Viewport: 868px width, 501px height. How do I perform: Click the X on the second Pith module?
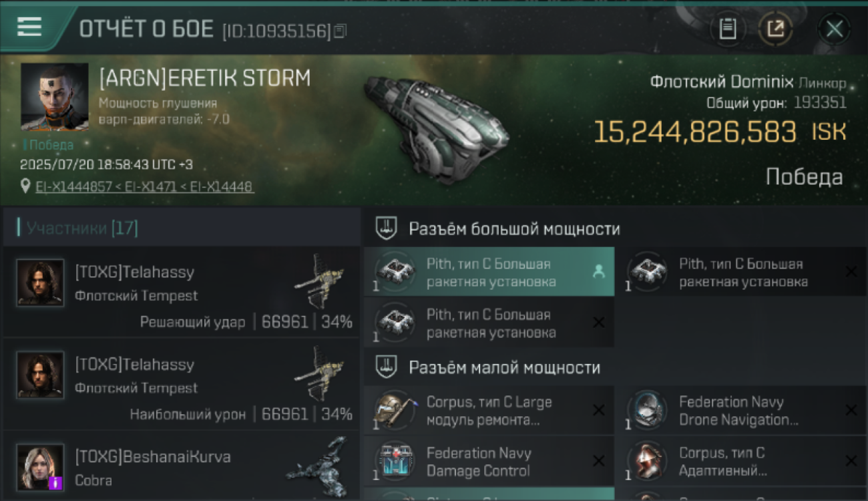click(851, 271)
